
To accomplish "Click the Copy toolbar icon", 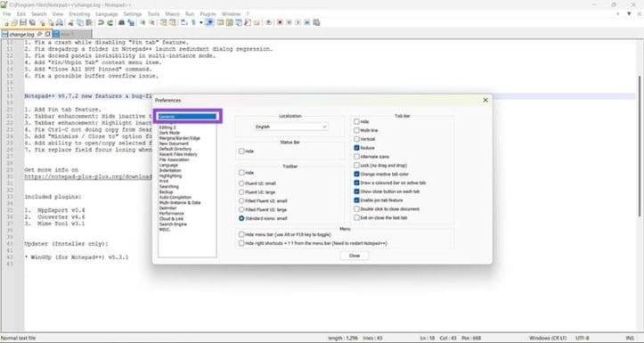I will (x=79, y=22).
